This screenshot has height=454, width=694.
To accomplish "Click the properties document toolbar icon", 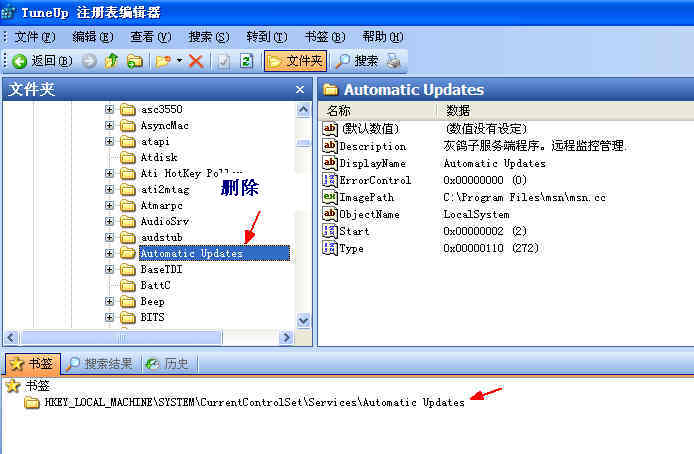I will point(223,61).
